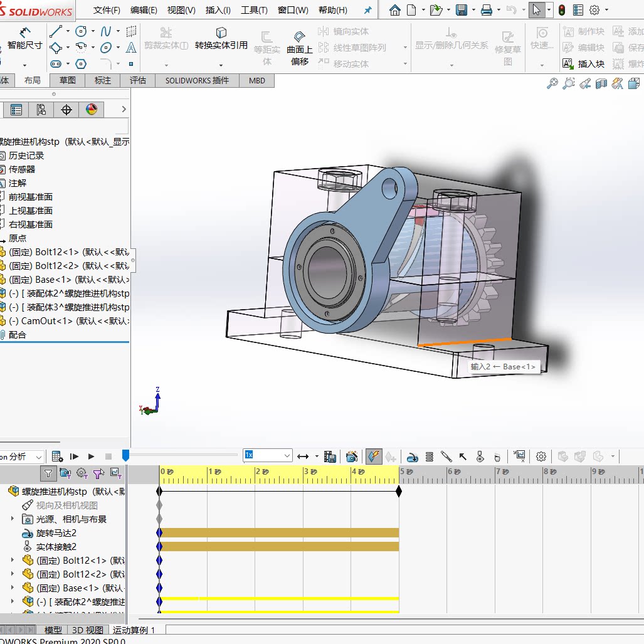
Task: Click the Play button in the motion study toolbar
Action: (x=91, y=457)
